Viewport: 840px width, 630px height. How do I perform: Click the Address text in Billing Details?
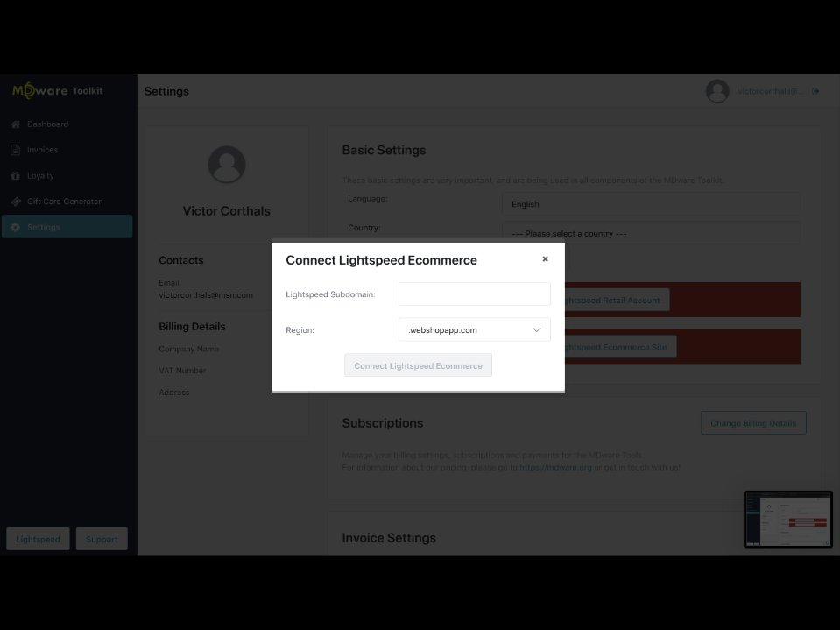click(174, 393)
